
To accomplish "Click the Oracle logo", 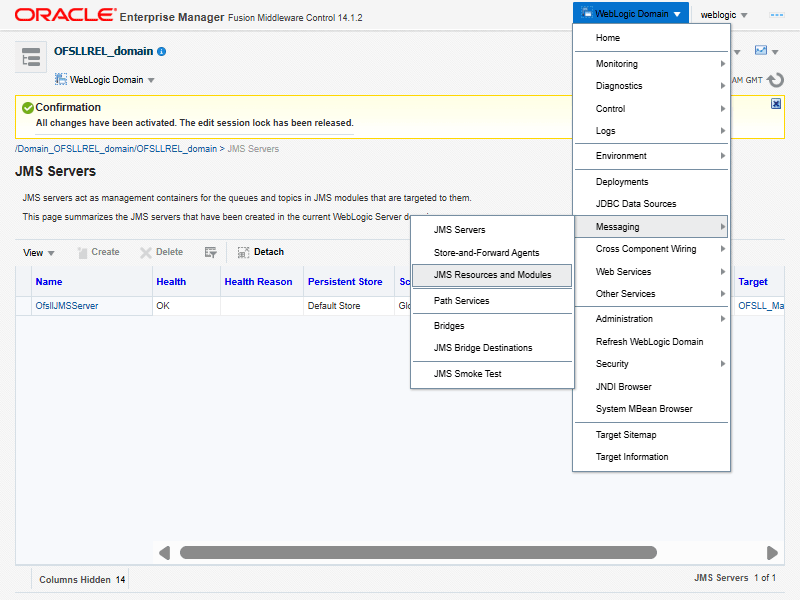I will [x=65, y=15].
